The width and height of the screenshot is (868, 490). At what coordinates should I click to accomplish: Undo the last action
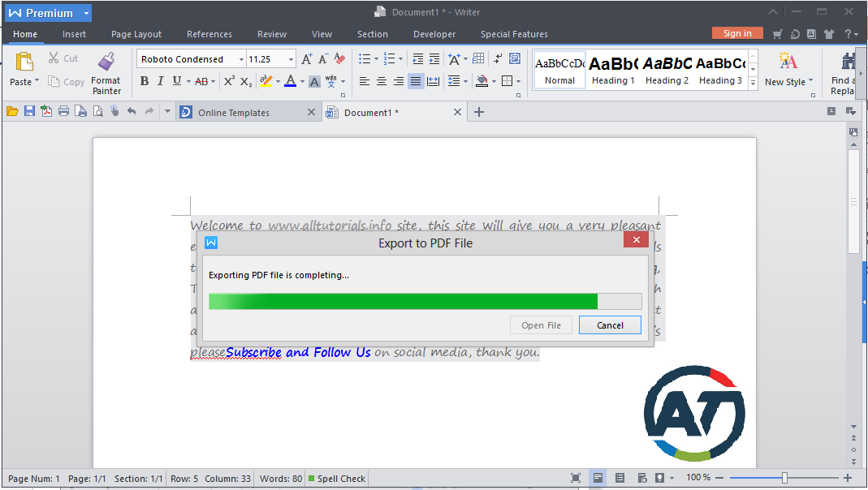pyautogui.click(x=132, y=112)
